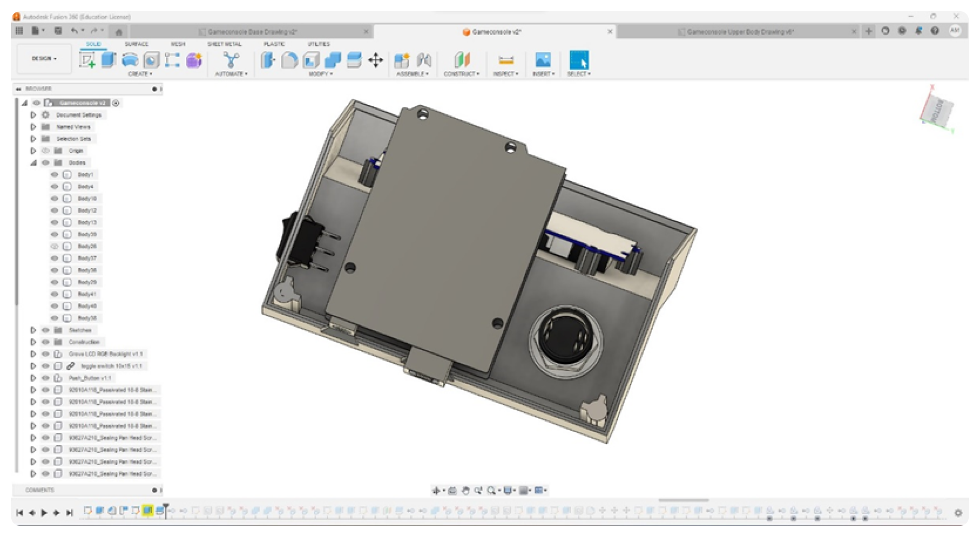Image resolution: width=980 pixels, height=537 pixels.
Task: Click the timeline Play button
Action: click(x=44, y=512)
